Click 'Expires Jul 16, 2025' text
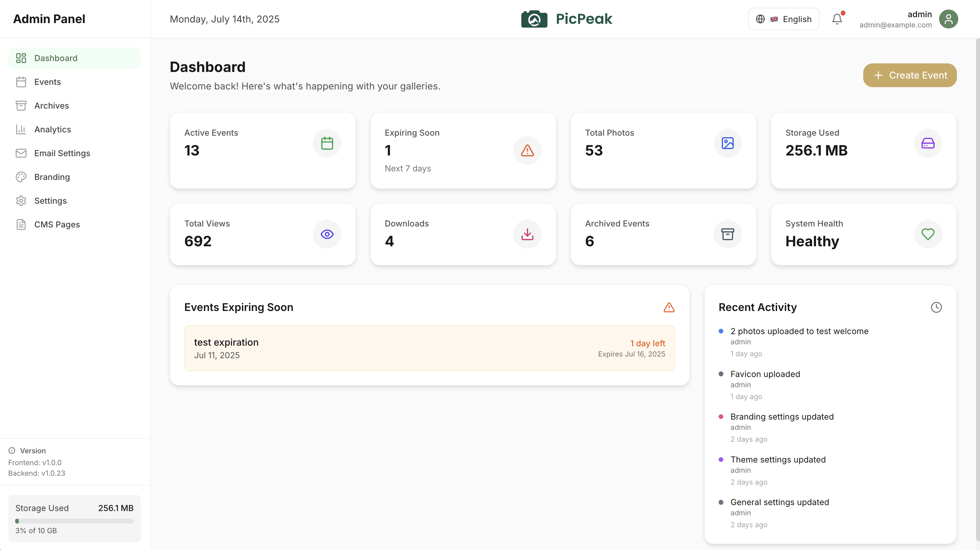Image resolution: width=980 pixels, height=550 pixels. tap(632, 354)
